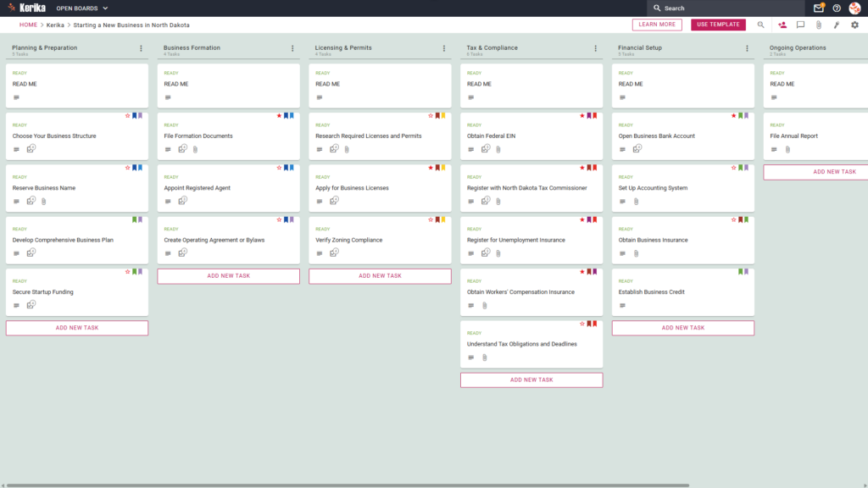The image size is (868, 488).
Task: Open the board attachments paperclip icon
Action: click(x=819, y=25)
